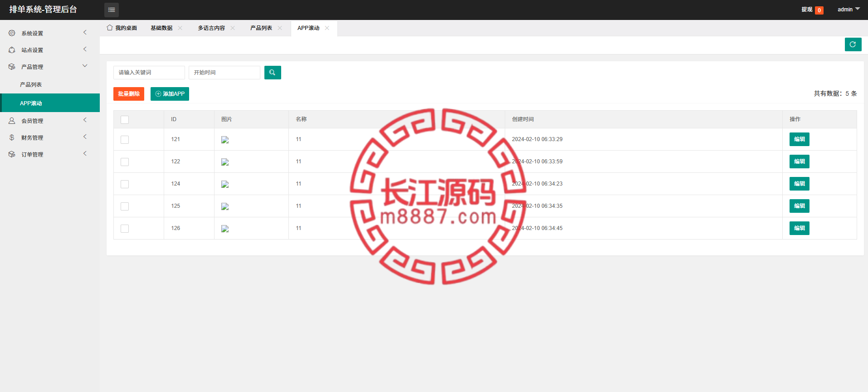Click the timestamp 2024-02-10 06:33:29
The image size is (868, 392).
(537, 139)
